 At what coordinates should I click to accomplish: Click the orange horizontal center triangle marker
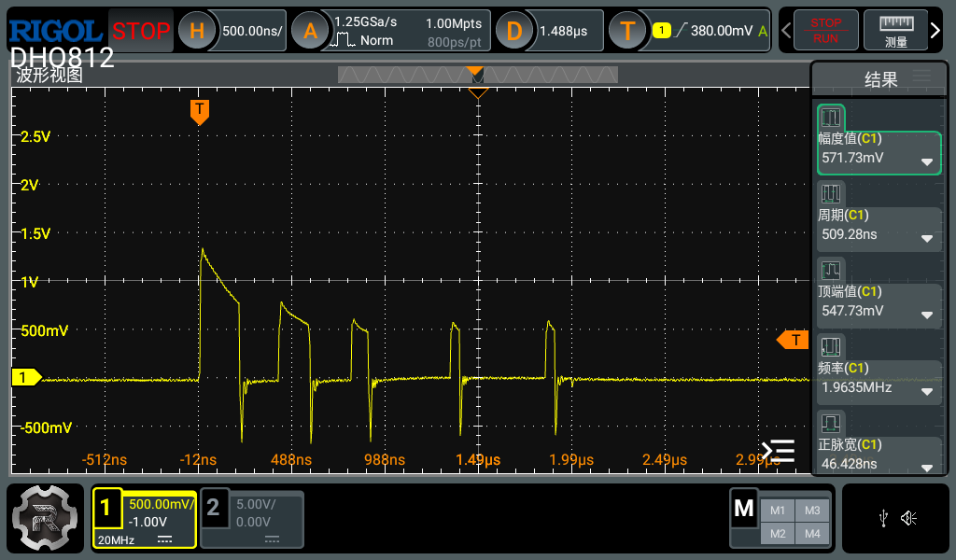pyautogui.click(x=478, y=93)
